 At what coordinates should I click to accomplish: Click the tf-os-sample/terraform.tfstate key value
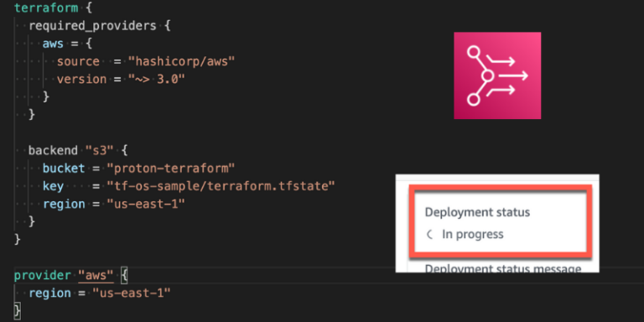click(221, 186)
